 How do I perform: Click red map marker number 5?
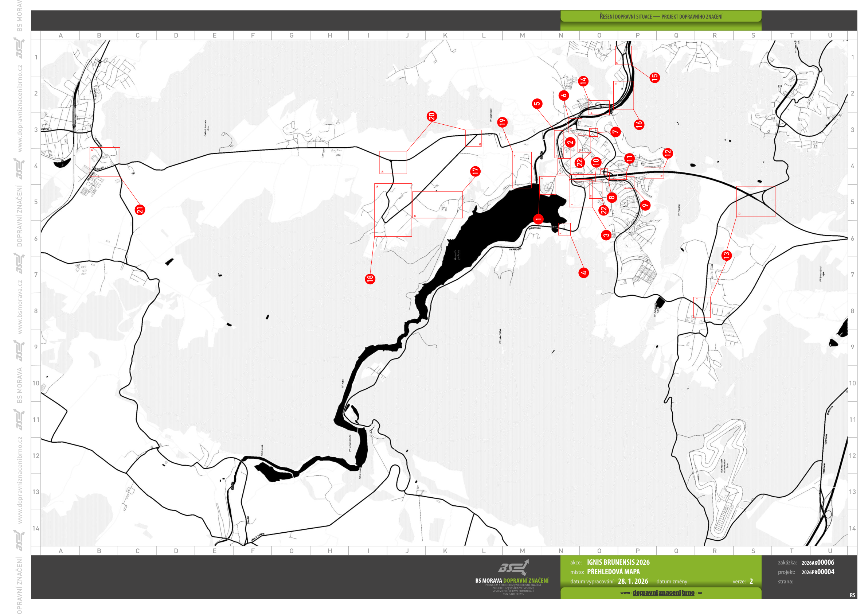[x=537, y=104]
